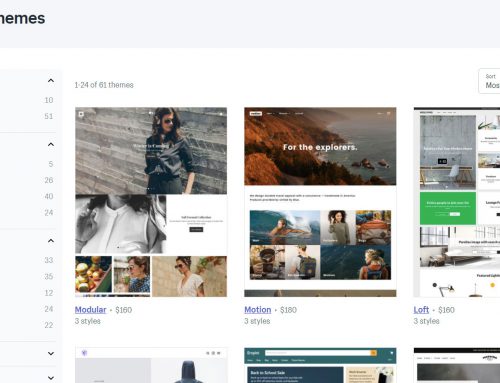The width and height of the screenshot is (500, 383).
Task: Click the filter count 40
Action: [49, 196]
